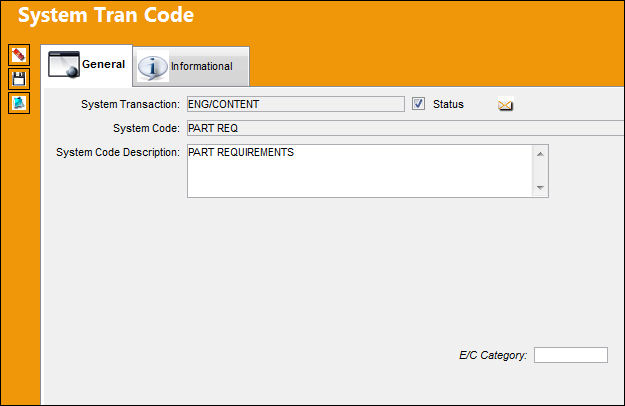
Task: Click the 'Status' label text
Action: click(x=448, y=104)
